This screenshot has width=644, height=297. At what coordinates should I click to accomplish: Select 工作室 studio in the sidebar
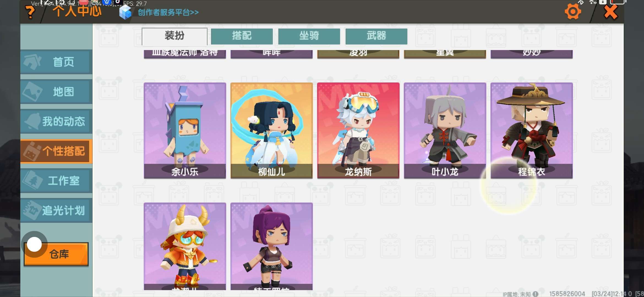(x=56, y=181)
